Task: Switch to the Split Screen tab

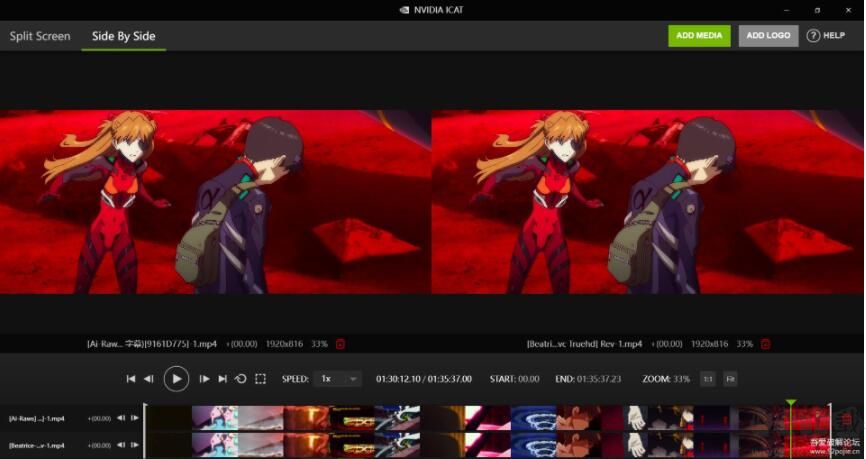Action: coord(40,36)
